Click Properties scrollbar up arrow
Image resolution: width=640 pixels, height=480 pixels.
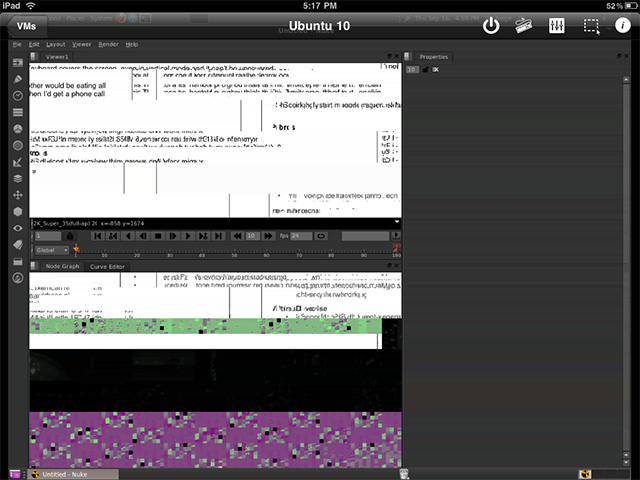[627, 80]
